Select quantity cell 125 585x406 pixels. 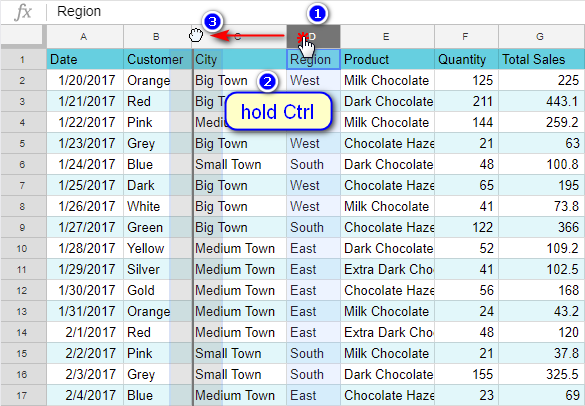point(466,81)
